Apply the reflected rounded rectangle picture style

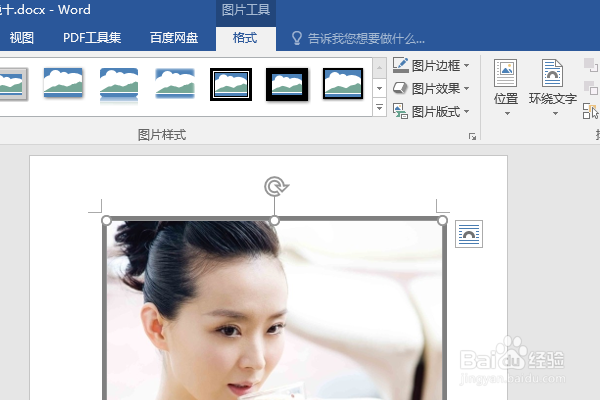click(x=119, y=85)
